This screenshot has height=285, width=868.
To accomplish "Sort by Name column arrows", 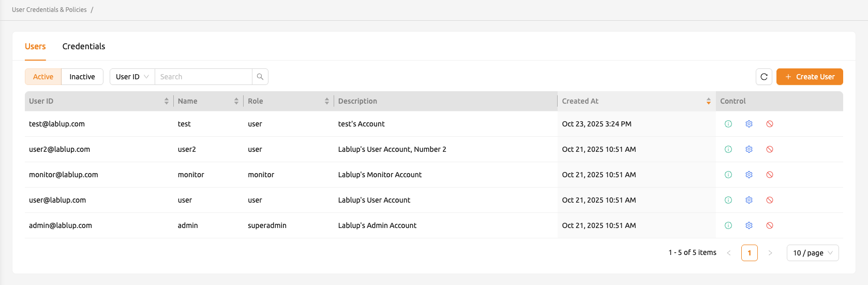I will tap(236, 101).
